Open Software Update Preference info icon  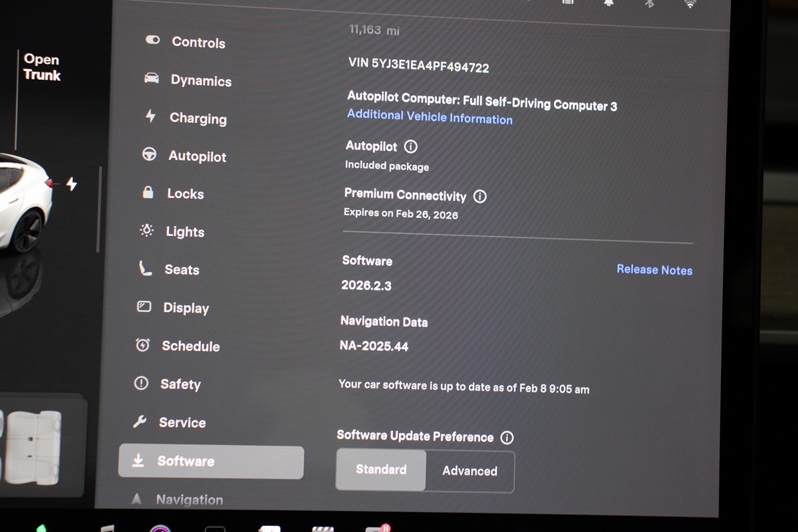(x=507, y=438)
